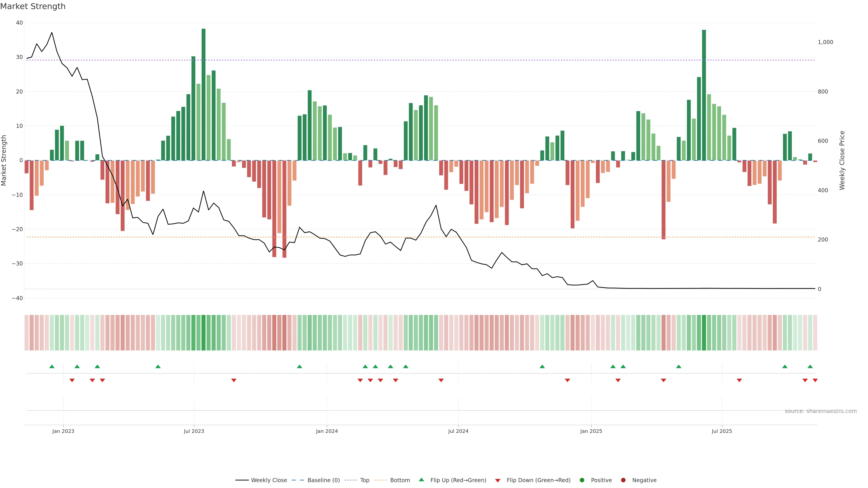This screenshot has width=868, height=488.
Task: Click the flip-up triangle just before Jan 2024
Action: pyautogui.click(x=300, y=366)
